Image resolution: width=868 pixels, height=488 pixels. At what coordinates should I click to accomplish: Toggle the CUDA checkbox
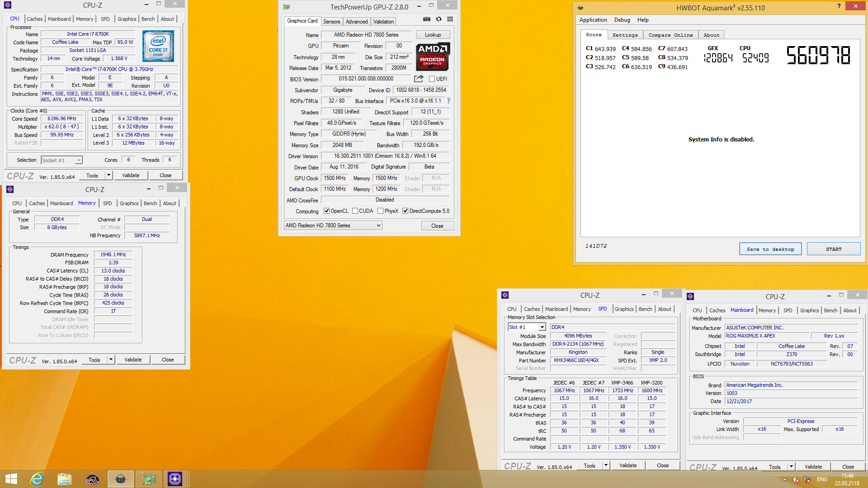[x=355, y=211]
